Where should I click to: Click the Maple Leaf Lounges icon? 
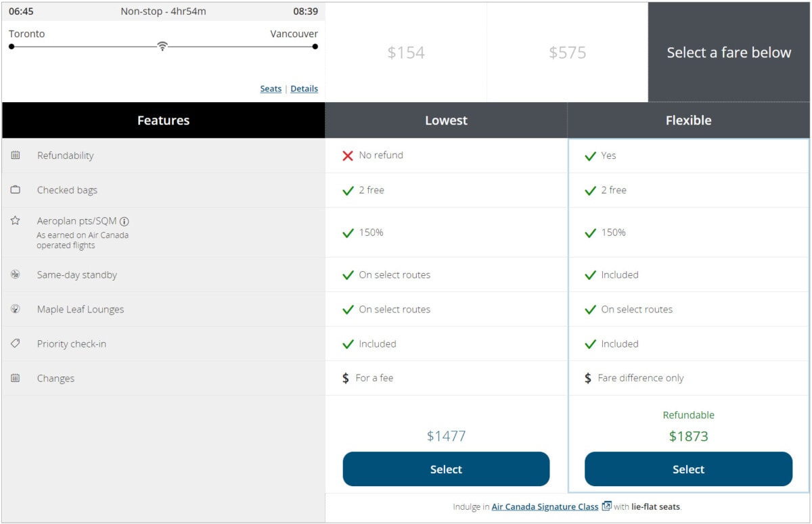click(16, 309)
